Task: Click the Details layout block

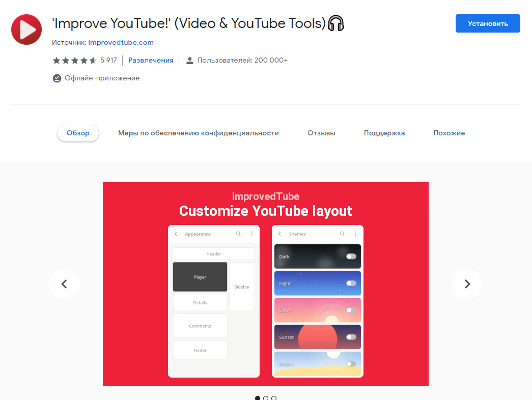Action: [x=200, y=303]
